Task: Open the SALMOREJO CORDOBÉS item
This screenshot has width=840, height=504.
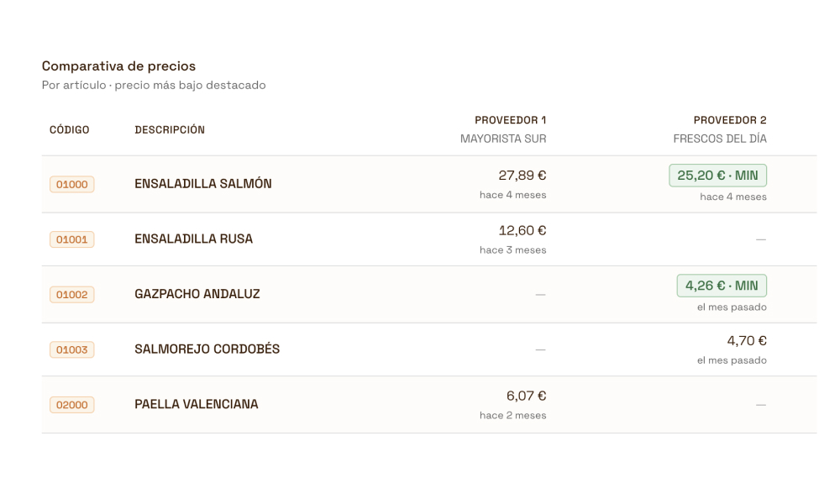Action: tap(207, 349)
